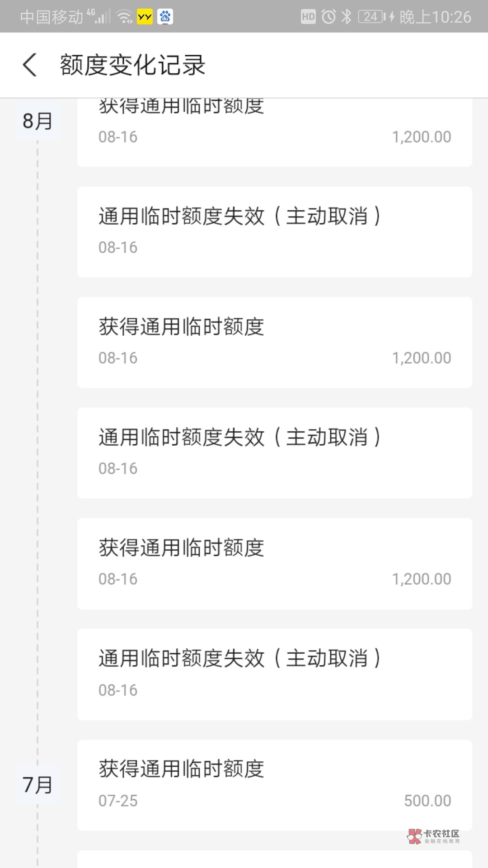Open the first 通用临时额度失效（主动取消）record
Viewport: 488px width, 868px height.
click(x=274, y=231)
